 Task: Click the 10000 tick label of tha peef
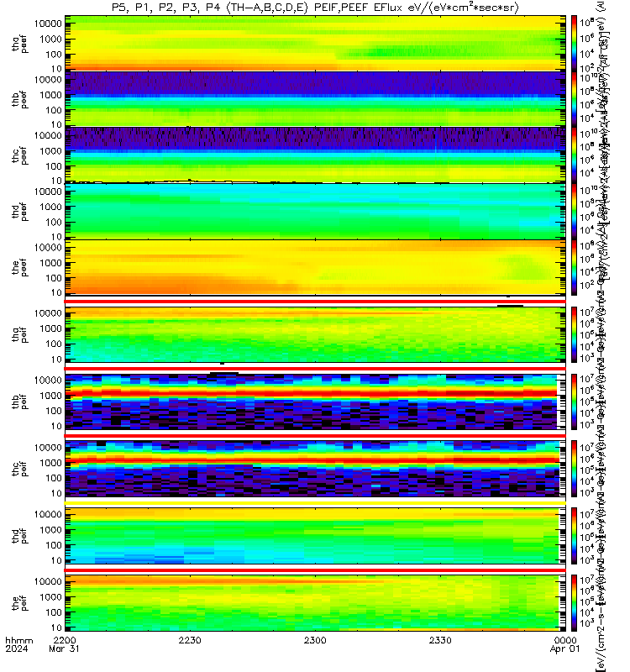point(48,24)
